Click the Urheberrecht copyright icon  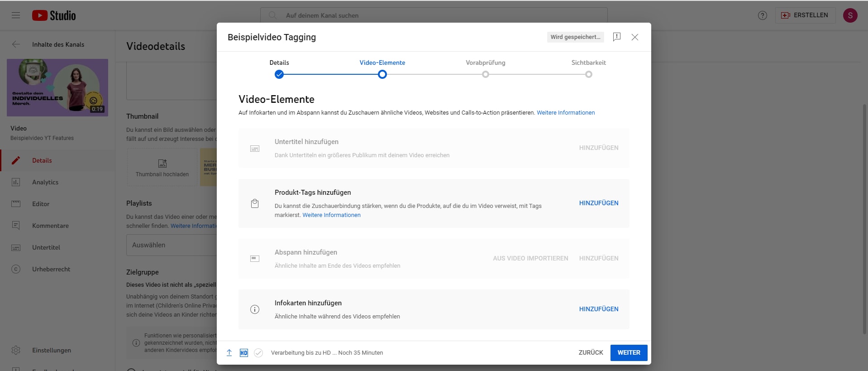click(16, 269)
